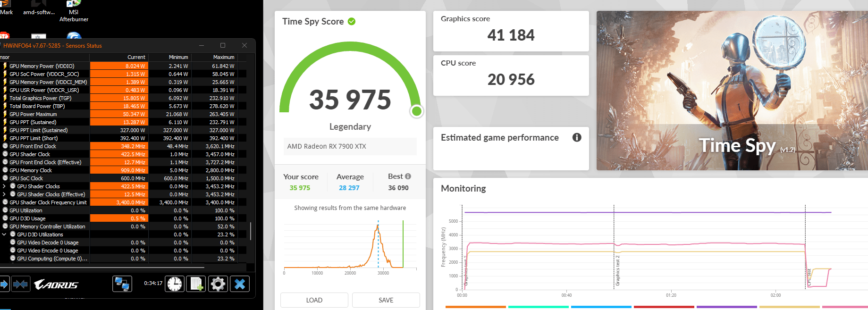Screen dimensions: 868x310
Task: Click the GPU D3D Usage sensor icon
Action: [x=5, y=218]
